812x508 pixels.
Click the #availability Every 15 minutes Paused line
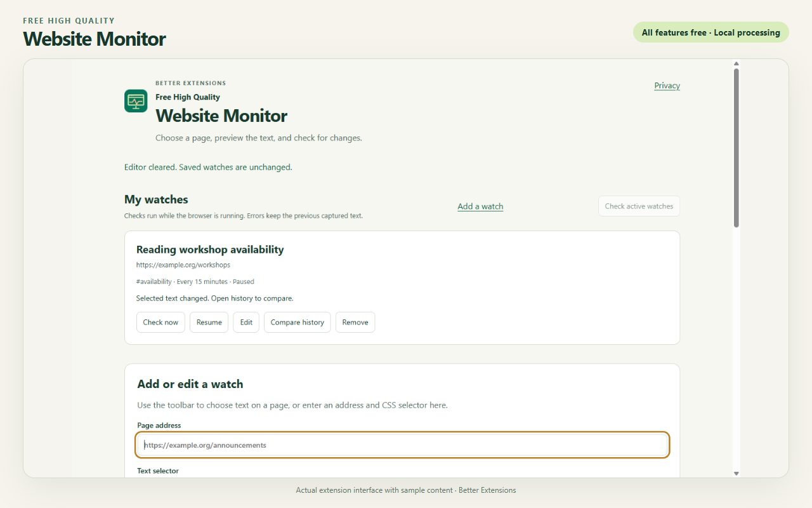[x=195, y=281]
